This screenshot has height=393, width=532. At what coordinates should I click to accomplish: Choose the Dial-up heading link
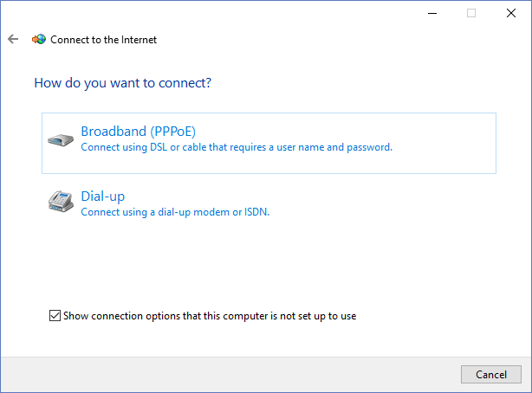[x=103, y=196]
